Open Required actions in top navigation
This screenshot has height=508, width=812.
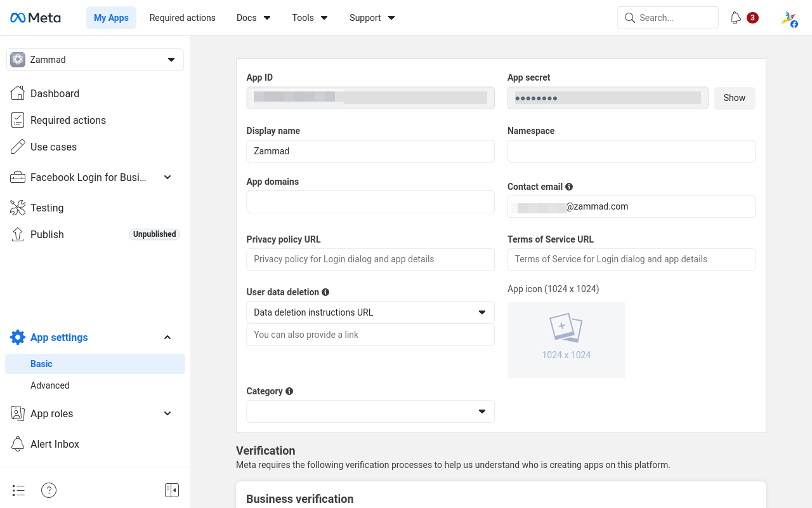pyautogui.click(x=183, y=18)
